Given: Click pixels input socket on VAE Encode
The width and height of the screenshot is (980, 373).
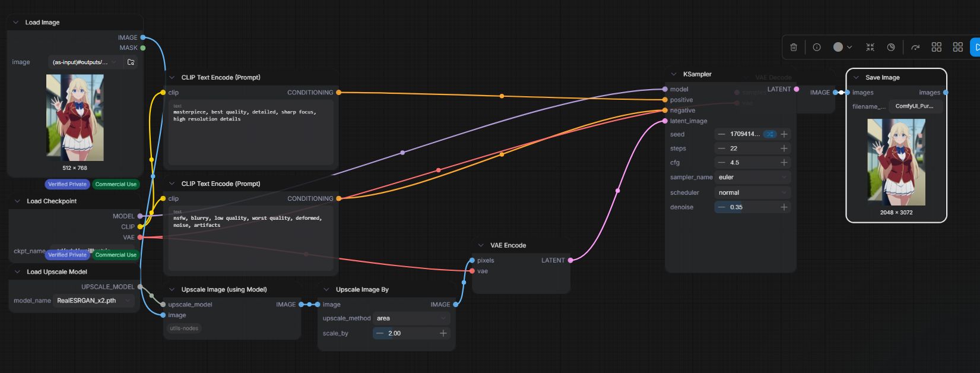Looking at the screenshot, I should click(472, 260).
